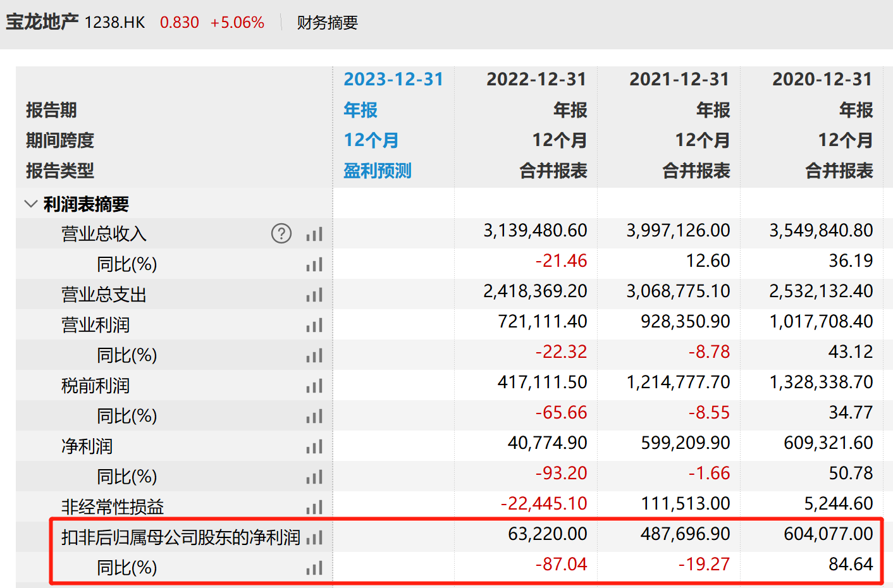Click the red value -21.46
Image resolution: width=893 pixels, height=588 pixels.
click(x=562, y=260)
